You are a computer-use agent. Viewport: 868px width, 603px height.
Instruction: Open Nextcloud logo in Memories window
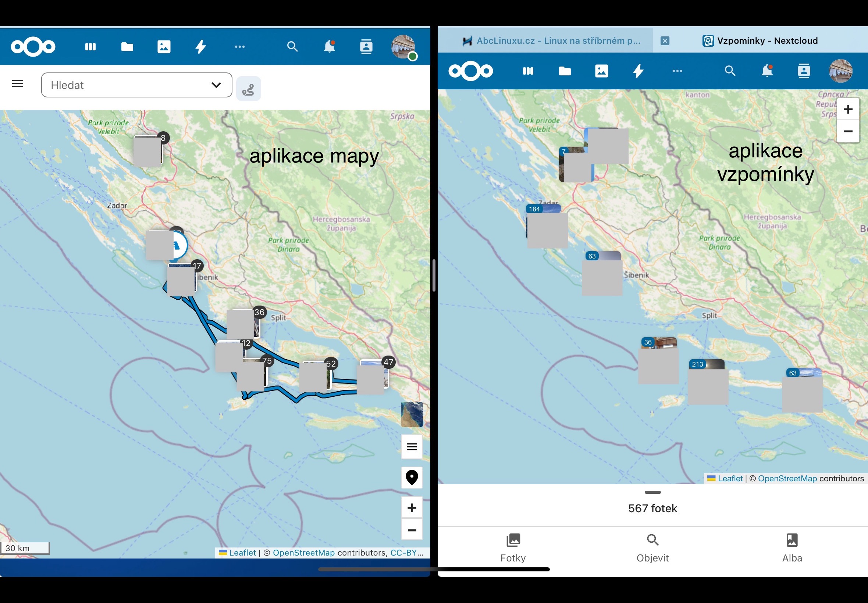point(471,71)
